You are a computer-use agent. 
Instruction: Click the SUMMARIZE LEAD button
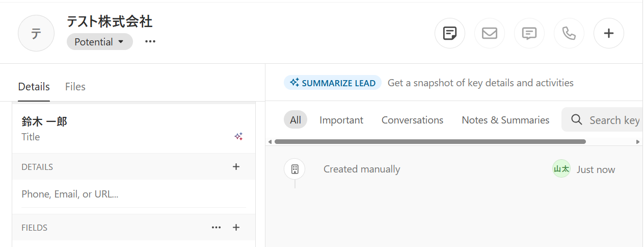click(x=333, y=83)
